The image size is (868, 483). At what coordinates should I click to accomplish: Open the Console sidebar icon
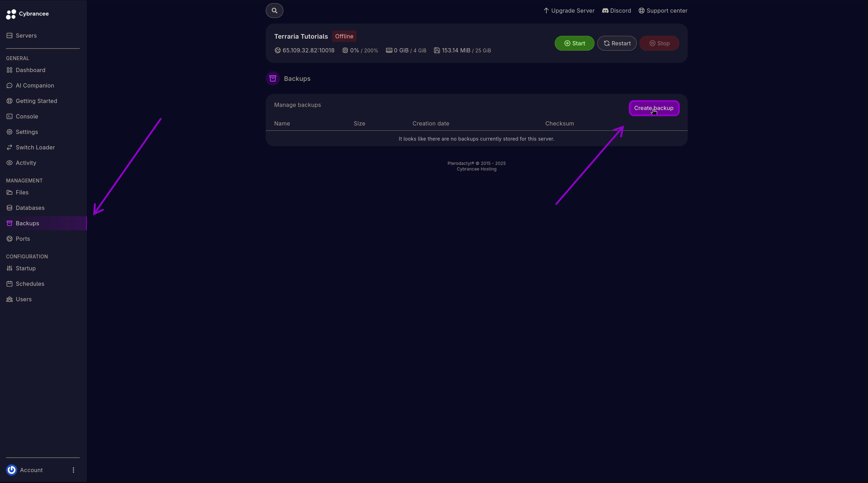(9, 116)
